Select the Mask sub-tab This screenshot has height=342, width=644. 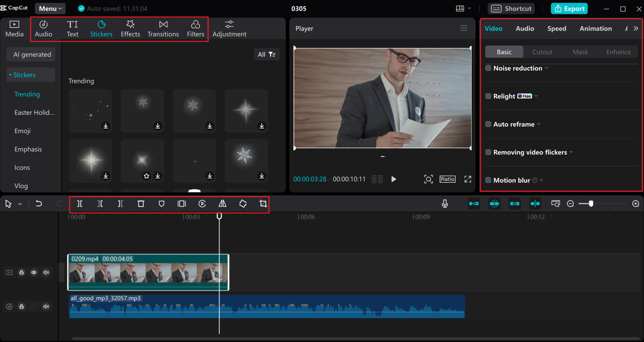[x=580, y=52]
